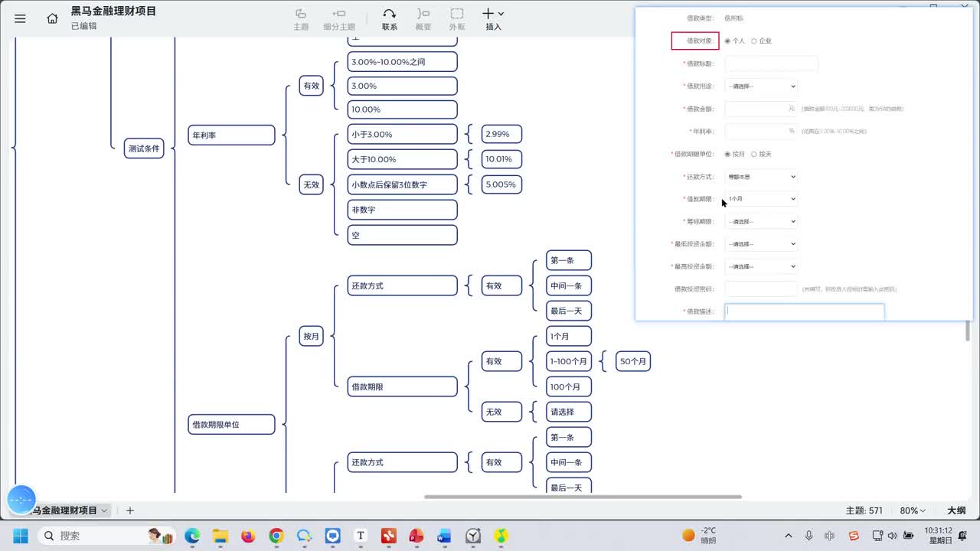Select the 请选择 node
The width and height of the screenshot is (980, 551).
tap(568, 412)
